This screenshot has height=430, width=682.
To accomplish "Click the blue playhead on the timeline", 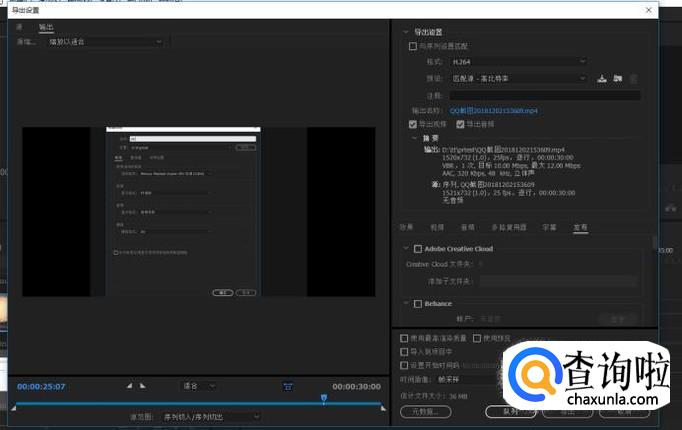I will pyautogui.click(x=323, y=398).
